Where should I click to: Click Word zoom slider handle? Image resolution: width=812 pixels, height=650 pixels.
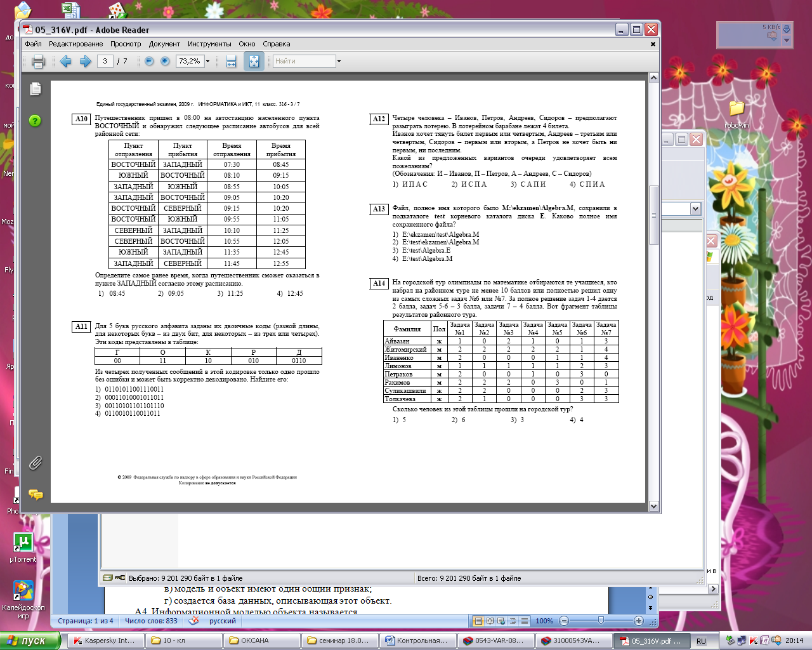[x=601, y=621]
